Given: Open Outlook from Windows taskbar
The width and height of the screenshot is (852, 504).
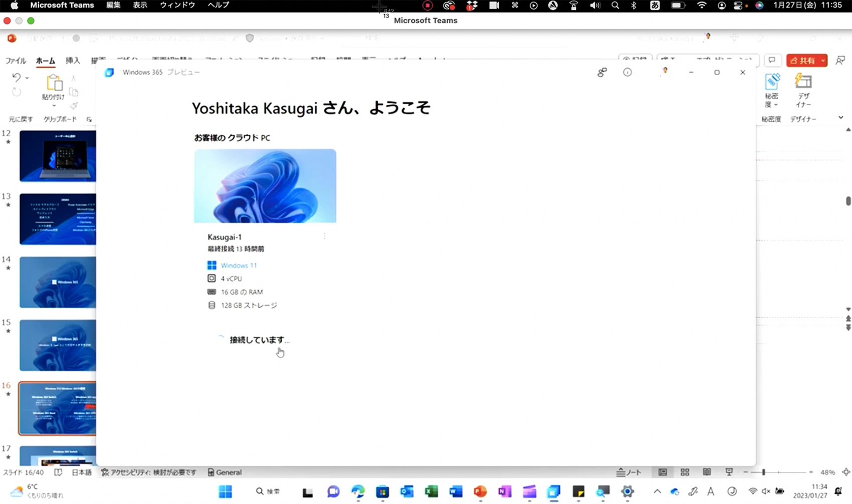Looking at the screenshot, I should point(406,491).
